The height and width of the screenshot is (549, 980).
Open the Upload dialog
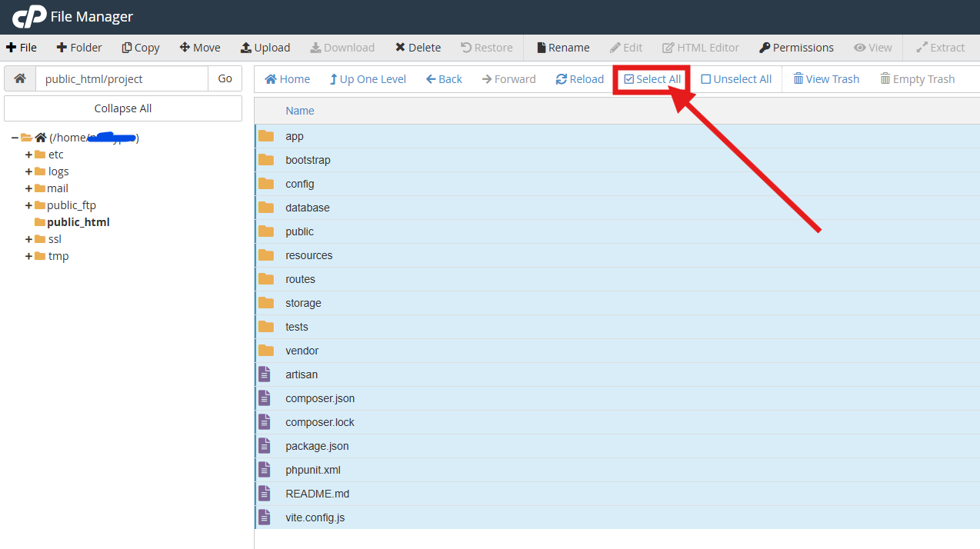click(x=265, y=48)
